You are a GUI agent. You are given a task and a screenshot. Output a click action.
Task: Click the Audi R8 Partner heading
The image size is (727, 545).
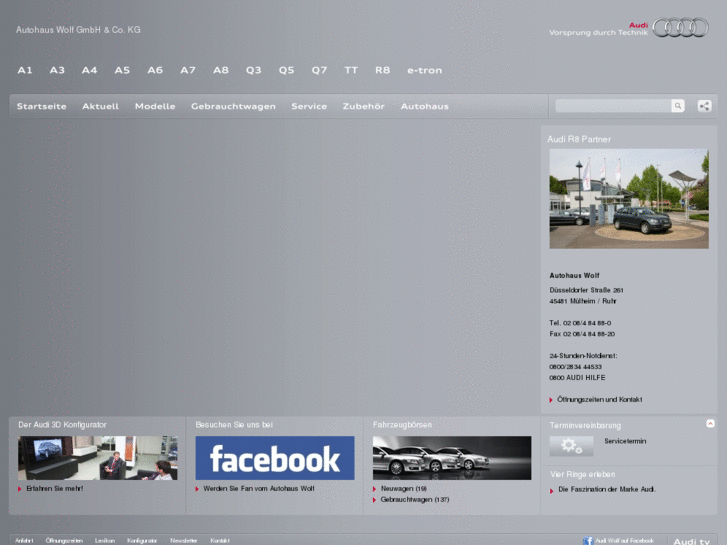[x=579, y=139]
